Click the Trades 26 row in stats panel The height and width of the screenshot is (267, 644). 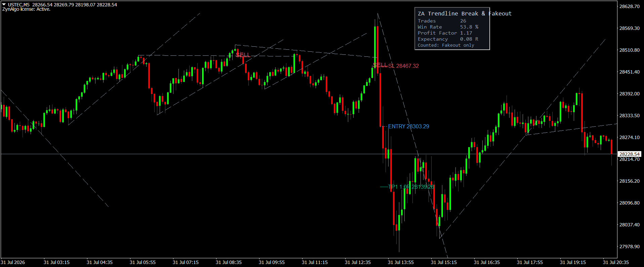point(442,21)
